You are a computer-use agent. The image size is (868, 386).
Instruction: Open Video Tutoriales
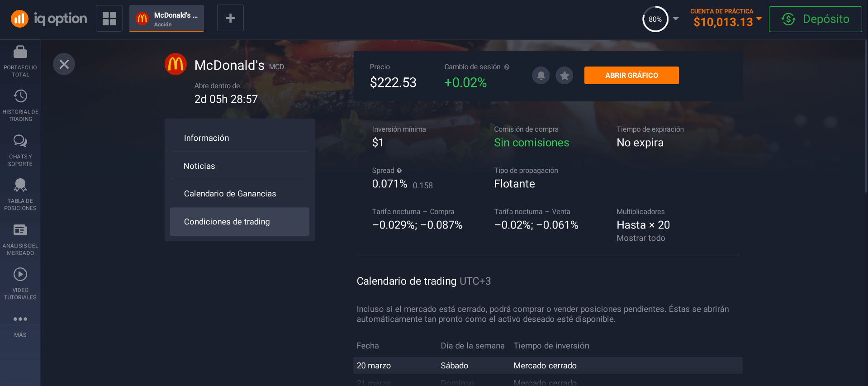pos(20,283)
